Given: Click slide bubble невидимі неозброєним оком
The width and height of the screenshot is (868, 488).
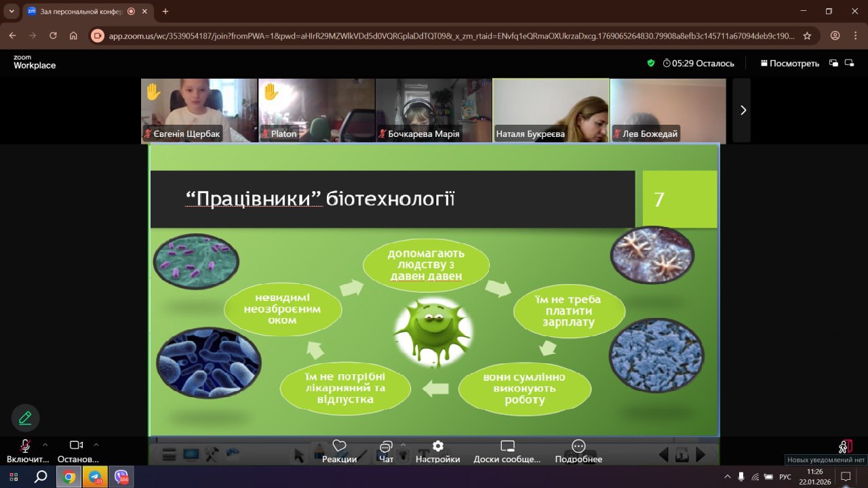Looking at the screenshot, I should click(283, 308).
